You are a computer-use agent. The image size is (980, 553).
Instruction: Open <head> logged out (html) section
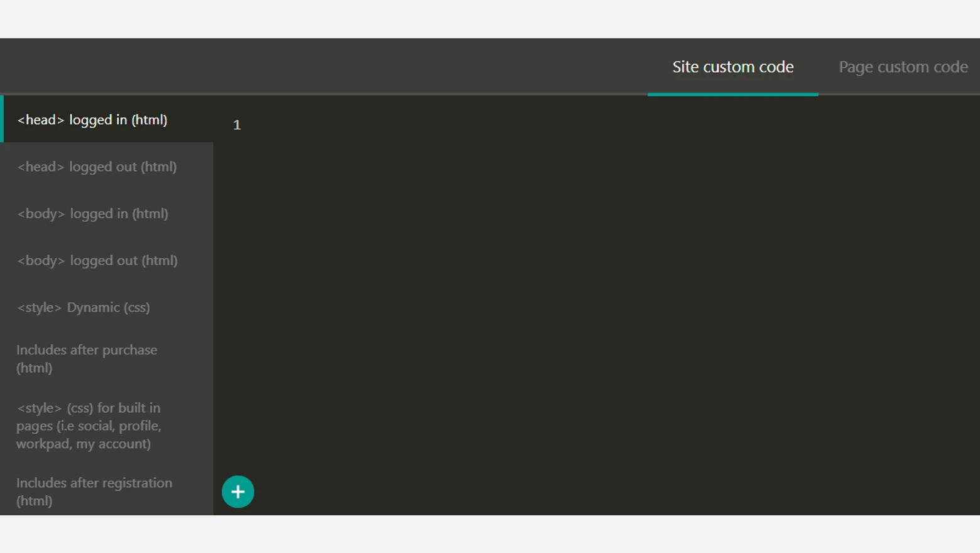(107, 167)
